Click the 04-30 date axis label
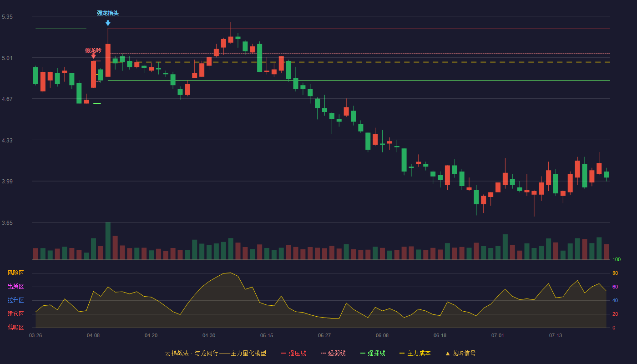Viewport: 637px width, 364px height. click(209, 335)
